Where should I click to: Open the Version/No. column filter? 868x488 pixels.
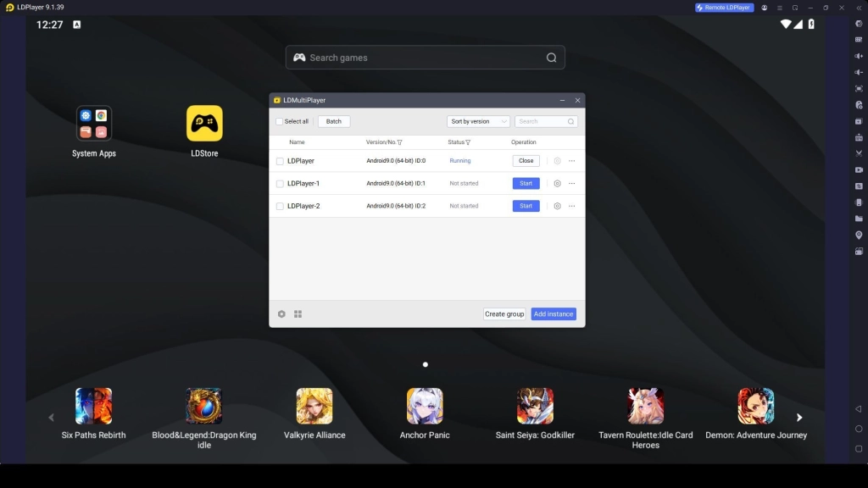click(400, 142)
